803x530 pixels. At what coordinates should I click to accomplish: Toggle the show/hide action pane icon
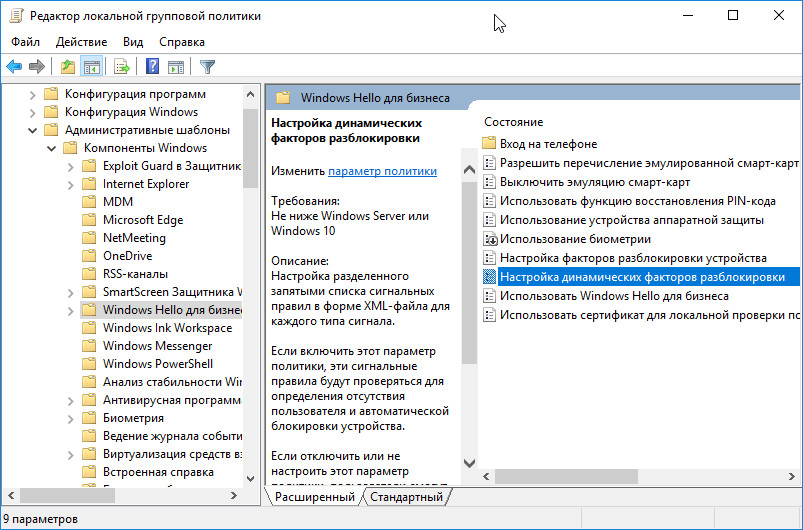point(176,67)
